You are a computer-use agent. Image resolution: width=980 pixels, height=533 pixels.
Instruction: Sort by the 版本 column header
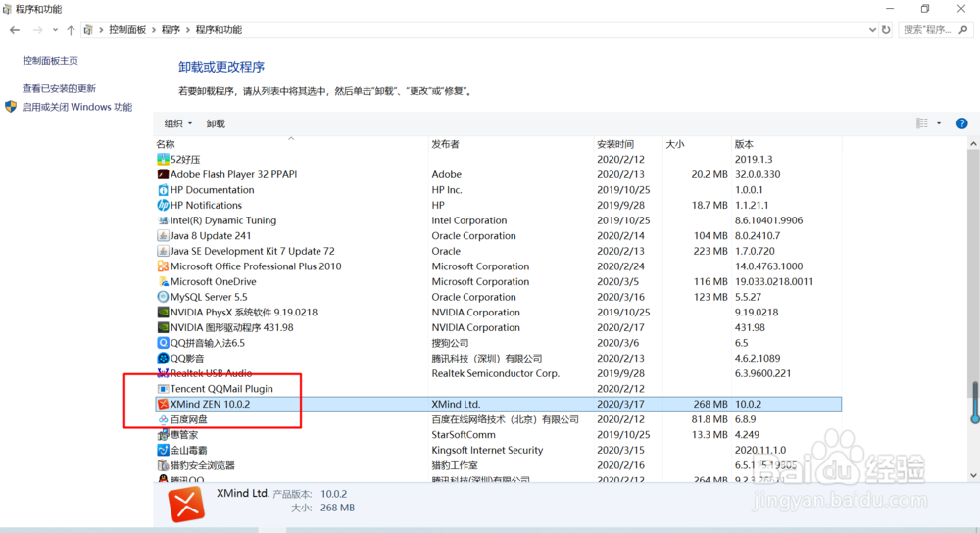(x=786, y=144)
